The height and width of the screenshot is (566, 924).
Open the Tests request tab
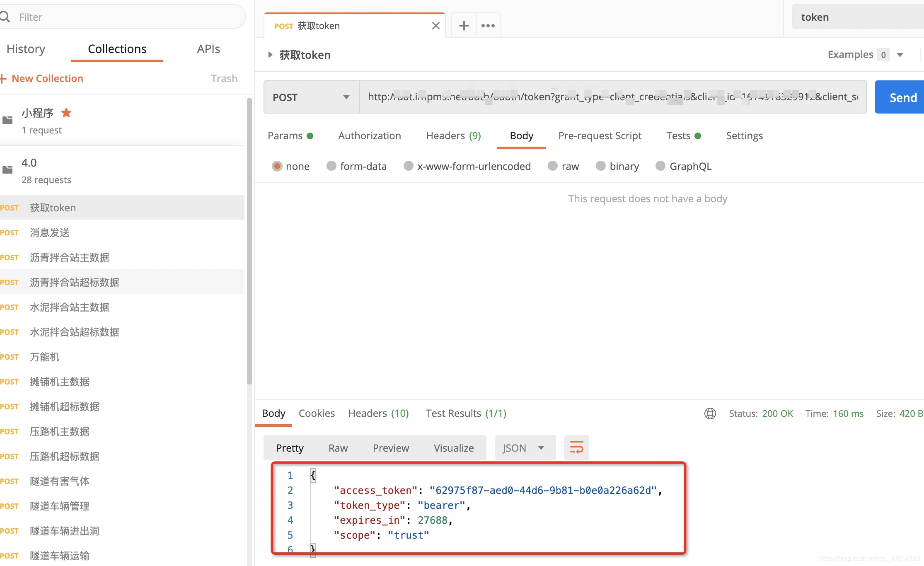tap(684, 136)
